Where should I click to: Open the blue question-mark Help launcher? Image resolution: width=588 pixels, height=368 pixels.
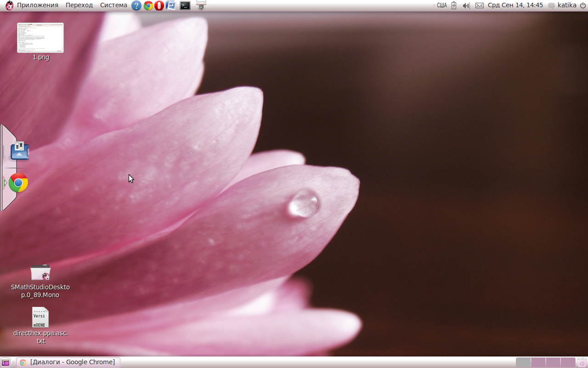tap(136, 6)
